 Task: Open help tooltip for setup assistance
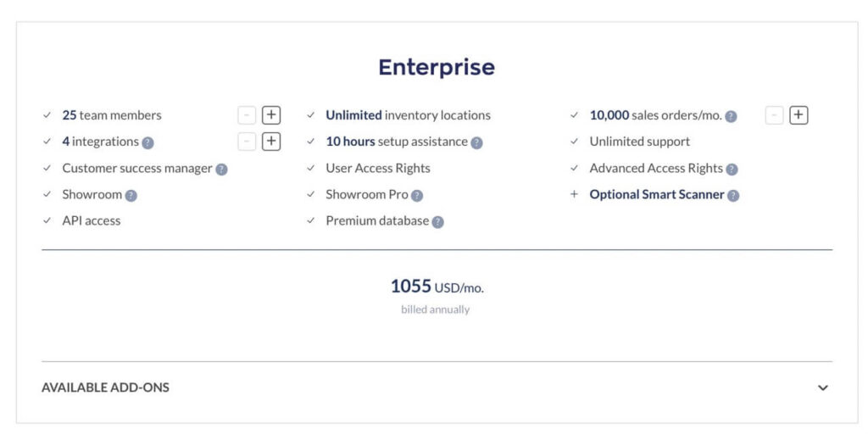476,142
